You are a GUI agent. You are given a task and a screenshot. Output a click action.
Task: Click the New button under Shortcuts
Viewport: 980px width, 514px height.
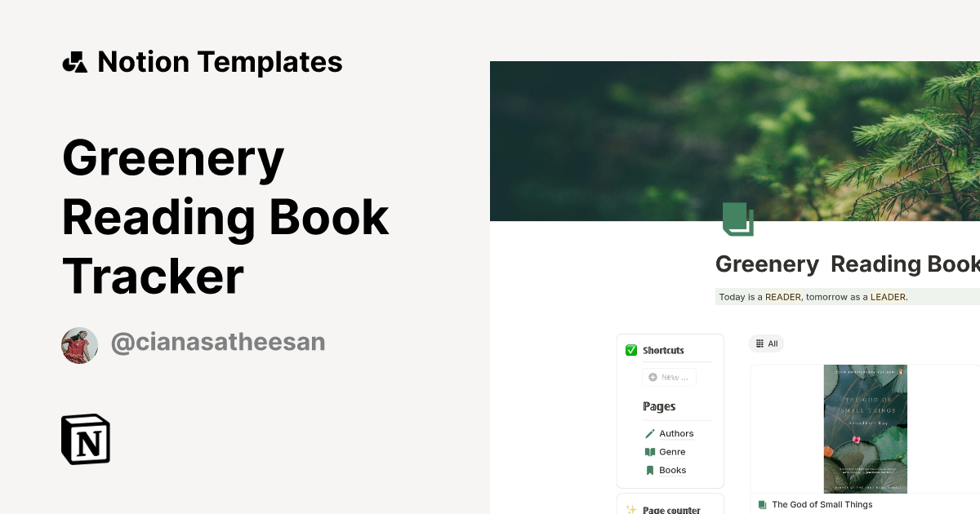670,377
